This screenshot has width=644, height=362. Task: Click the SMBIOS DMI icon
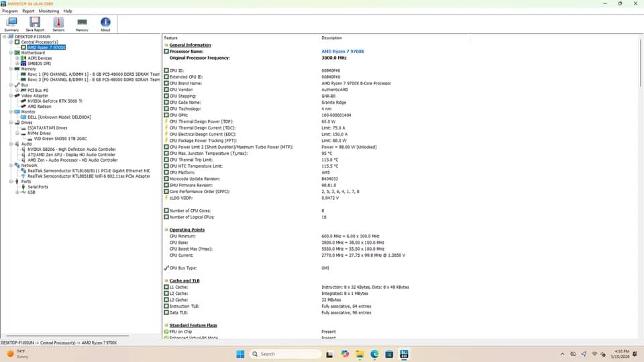click(x=23, y=64)
